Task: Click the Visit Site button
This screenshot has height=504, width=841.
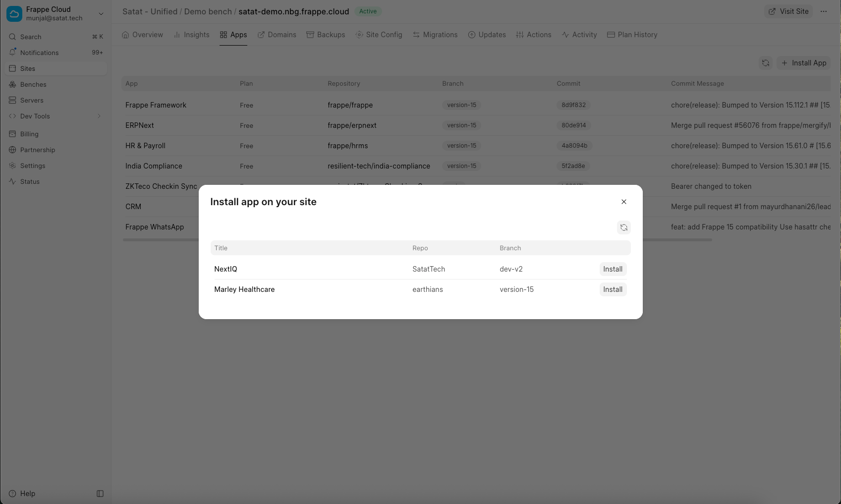Action: pos(788,11)
